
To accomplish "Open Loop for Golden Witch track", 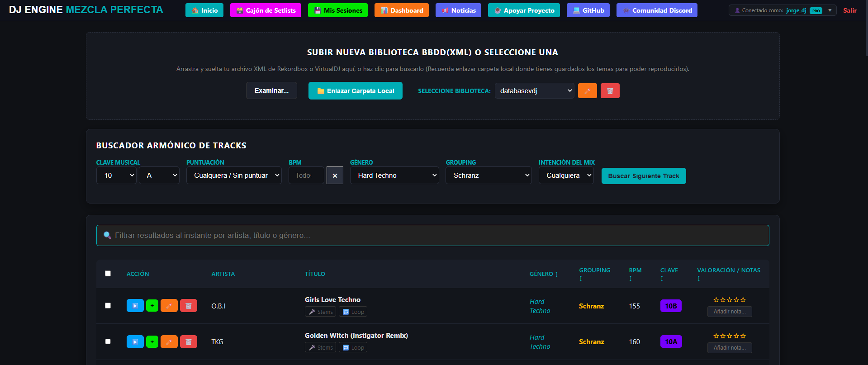I will click(353, 347).
